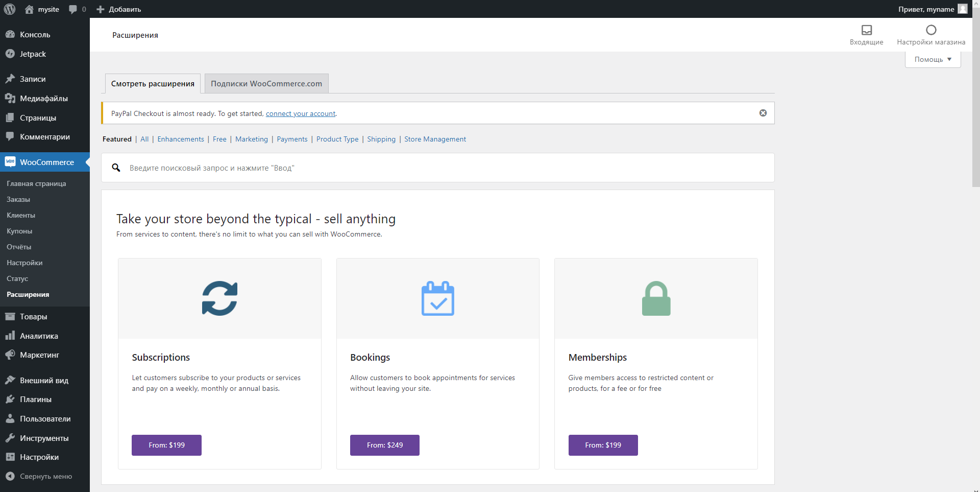Expand the Помощь help dropdown
Screen dimensions: 980x492
(x=933, y=59)
